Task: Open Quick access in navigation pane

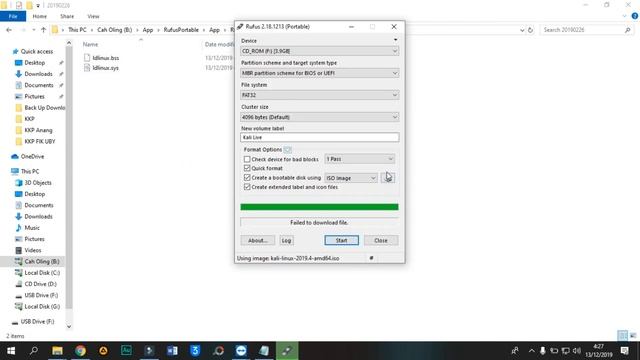Action: [x=36, y=51]
